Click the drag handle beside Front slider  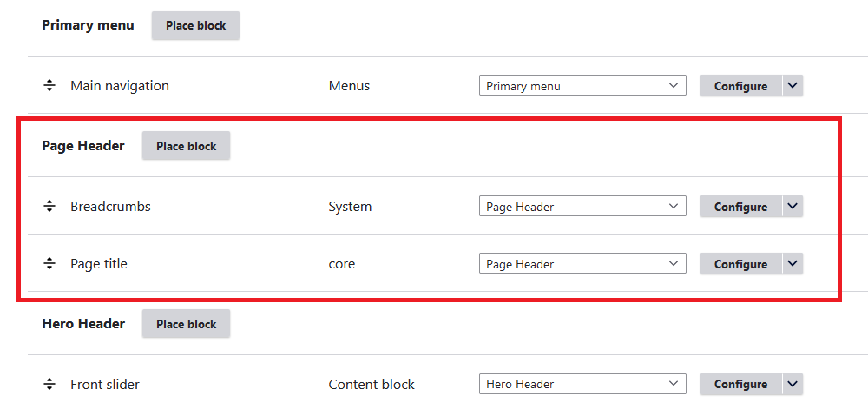tap(49, 384)
